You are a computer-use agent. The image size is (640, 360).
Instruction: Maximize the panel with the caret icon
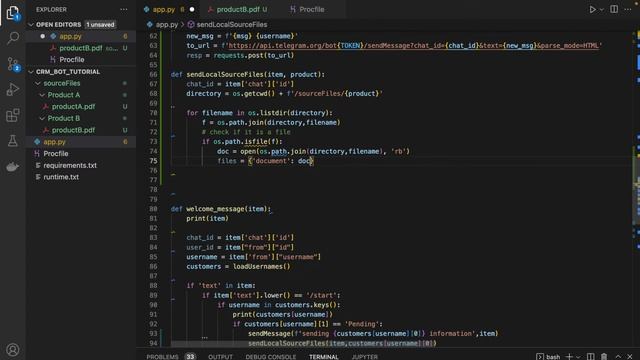pos(618,356)
